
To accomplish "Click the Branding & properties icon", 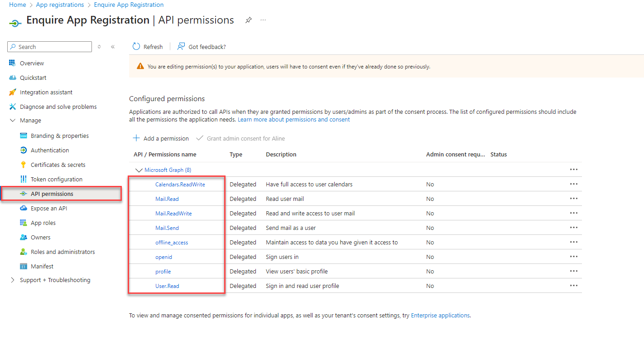I will pyautogui.click(x=23, y=136).
